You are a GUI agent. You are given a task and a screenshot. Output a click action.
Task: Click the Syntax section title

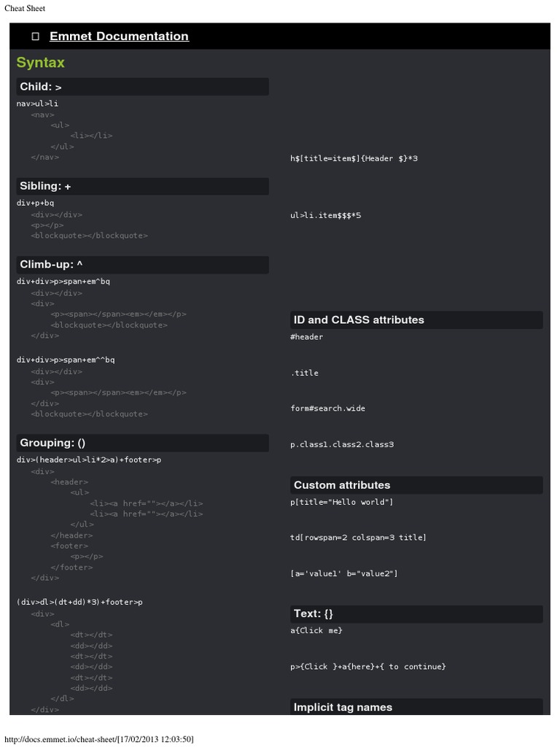point(41,63)
